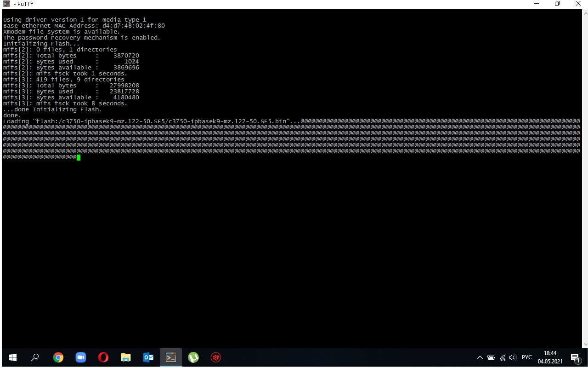Image resolution: width=588 pixels, height=368 pixels.
Task: Click the 'Initializing Flash...' line
Action: click(41, 44)
